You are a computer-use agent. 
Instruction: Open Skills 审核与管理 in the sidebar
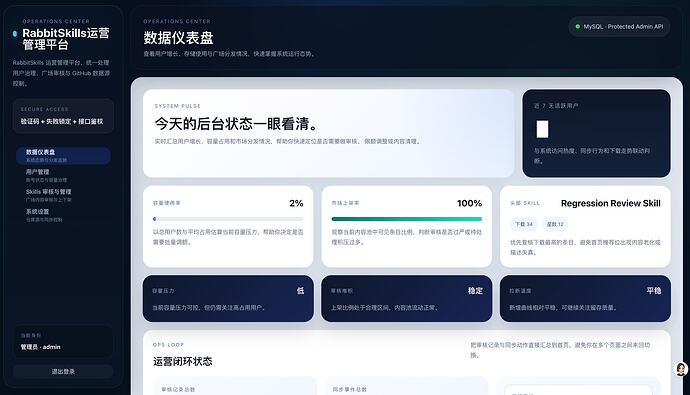[63, 195]
